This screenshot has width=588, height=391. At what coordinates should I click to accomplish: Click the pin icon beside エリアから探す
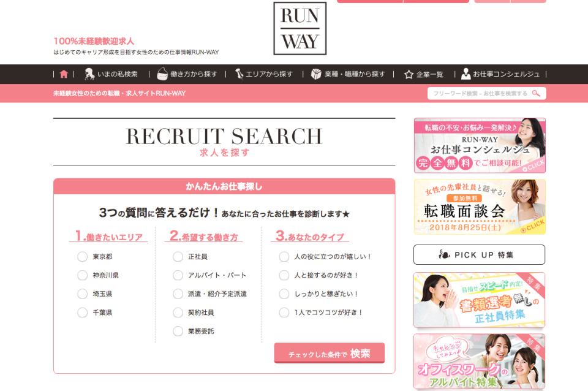[239, 74]
